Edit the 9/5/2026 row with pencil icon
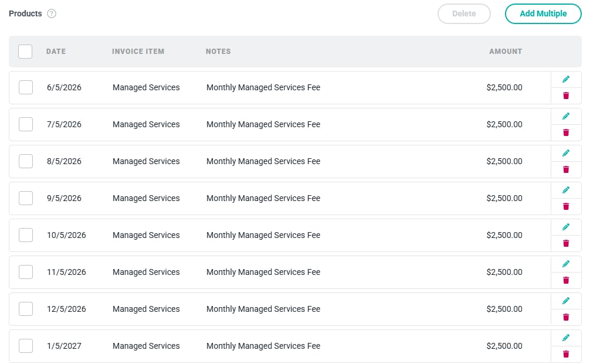The width and height of the screenshot is (590, 364). (x=566, y=190)
